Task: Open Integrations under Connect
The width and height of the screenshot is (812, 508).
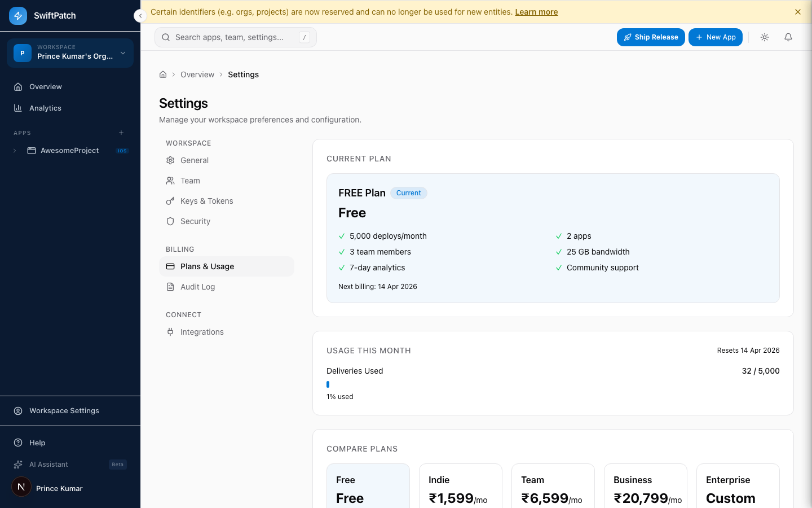Action: point(202,332)
